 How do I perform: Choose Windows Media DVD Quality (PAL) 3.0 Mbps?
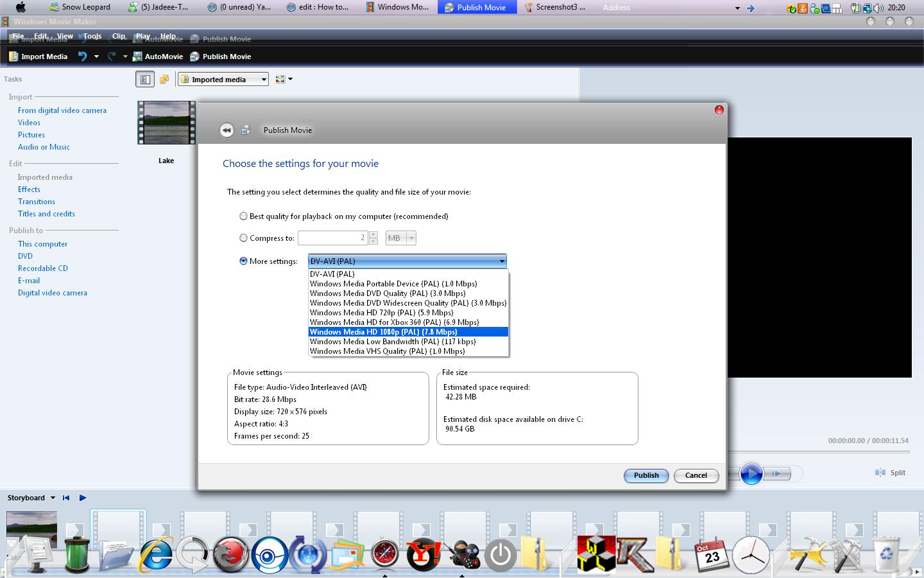click(408, 293)
